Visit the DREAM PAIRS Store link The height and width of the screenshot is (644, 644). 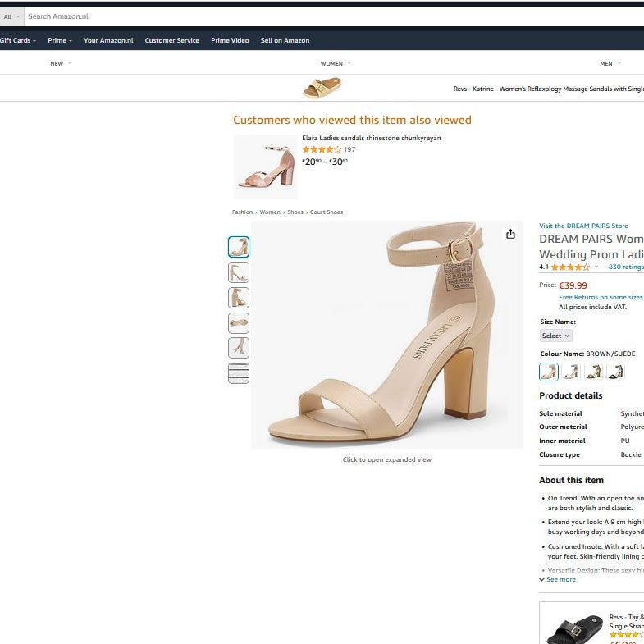pyautogui.click(x=583, y=226)
